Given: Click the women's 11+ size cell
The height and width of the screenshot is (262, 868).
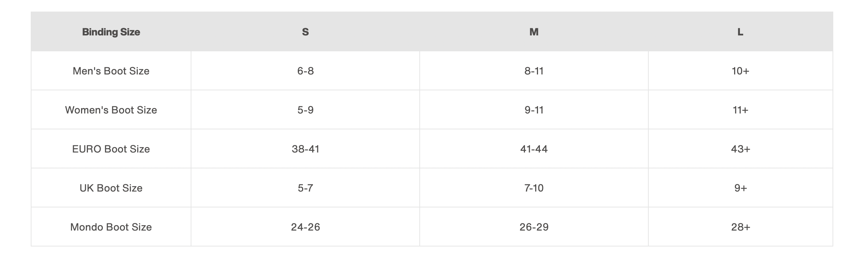Looking at the screenshot, I should (740, 110).
